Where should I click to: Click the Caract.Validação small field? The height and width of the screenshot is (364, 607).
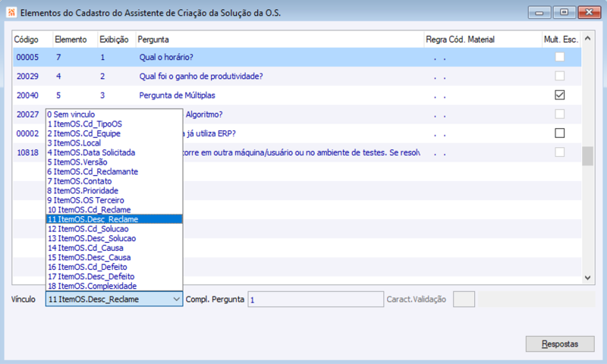pos(464,300)
